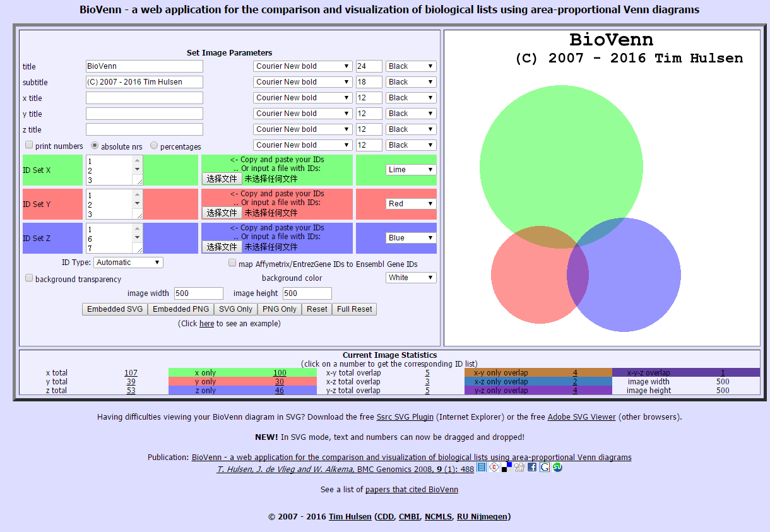Share publication via Facebook icon
The width and height of the screenshot is (770, 532).
[532, 467]
